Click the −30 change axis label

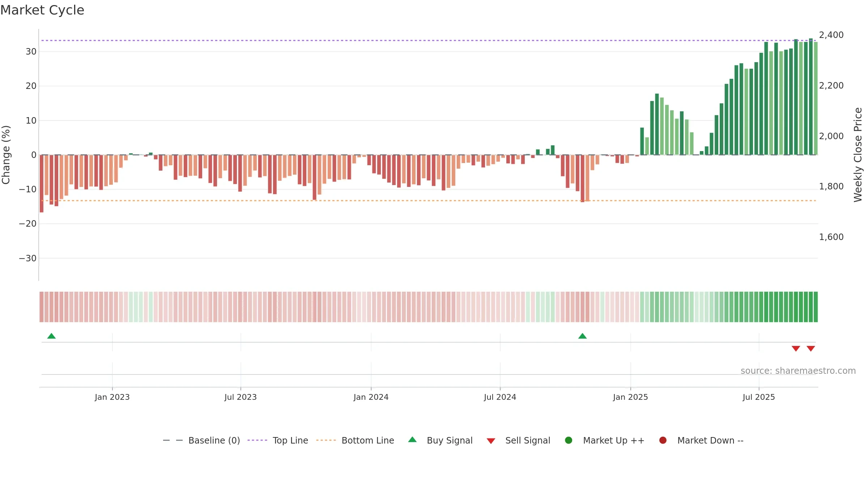[x=28, y=258]
